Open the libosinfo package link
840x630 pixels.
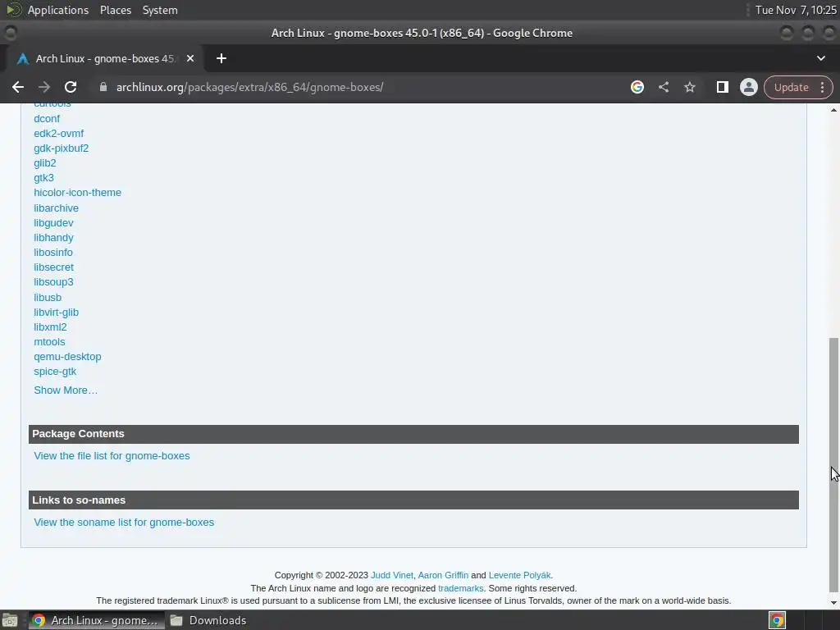(x=53, y=253)
